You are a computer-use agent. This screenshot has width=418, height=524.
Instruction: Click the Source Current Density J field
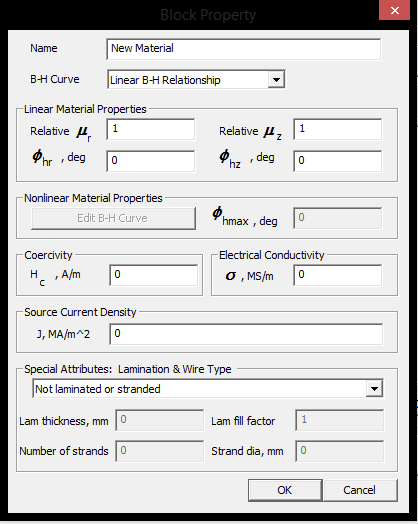point(246,334)
